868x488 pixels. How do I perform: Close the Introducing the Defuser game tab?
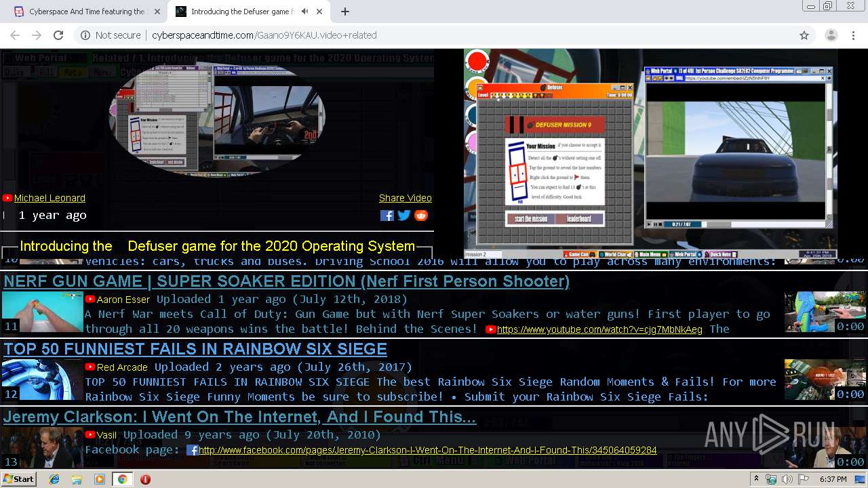point(319,12)
